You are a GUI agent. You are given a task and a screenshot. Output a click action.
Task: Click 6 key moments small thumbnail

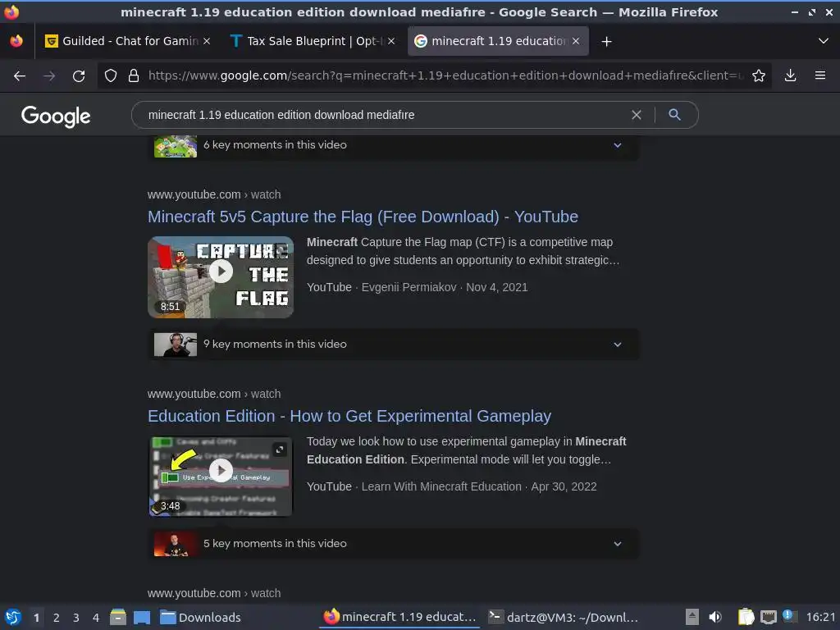pos(176,146)
